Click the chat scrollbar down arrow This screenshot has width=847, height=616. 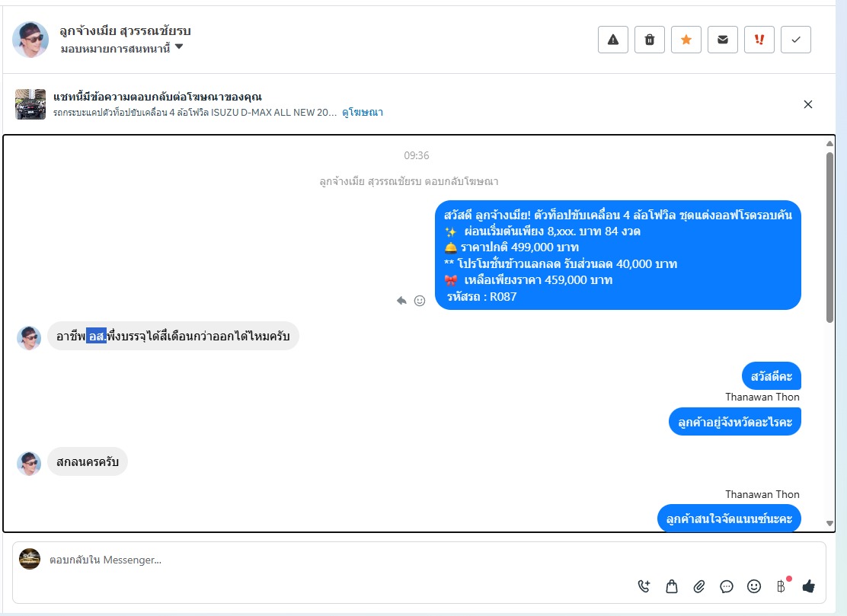pos(829,523)
